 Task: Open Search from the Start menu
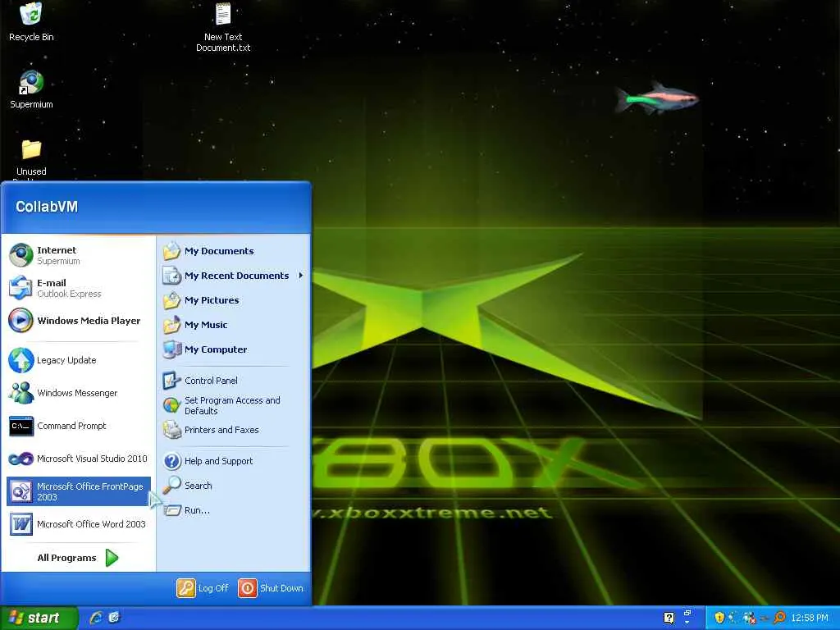(234, 486)
